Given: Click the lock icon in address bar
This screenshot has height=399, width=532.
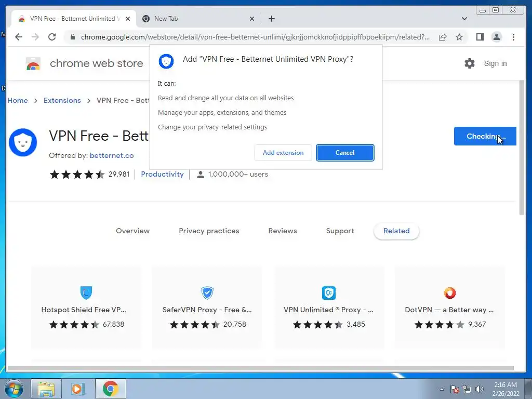Looking at the screenshot, I should point(72,37).
